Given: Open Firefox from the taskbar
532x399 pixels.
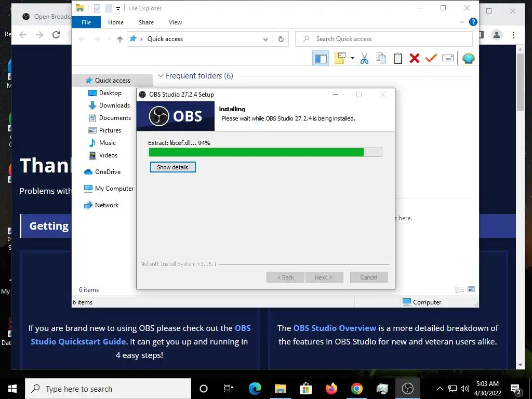Looking at the screenshot, I should (x=331, y=389).
